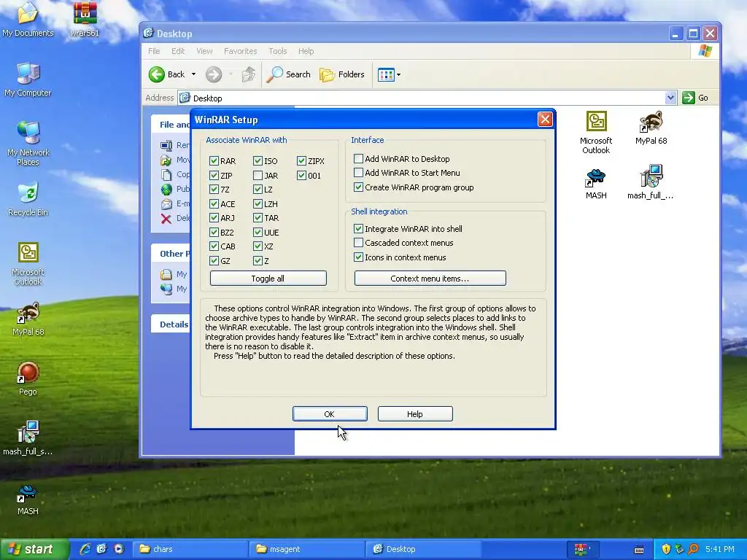Click the Forward arrow in explorer toolbar
Viewport: 747px width, 560px height.
click(214, 74)
